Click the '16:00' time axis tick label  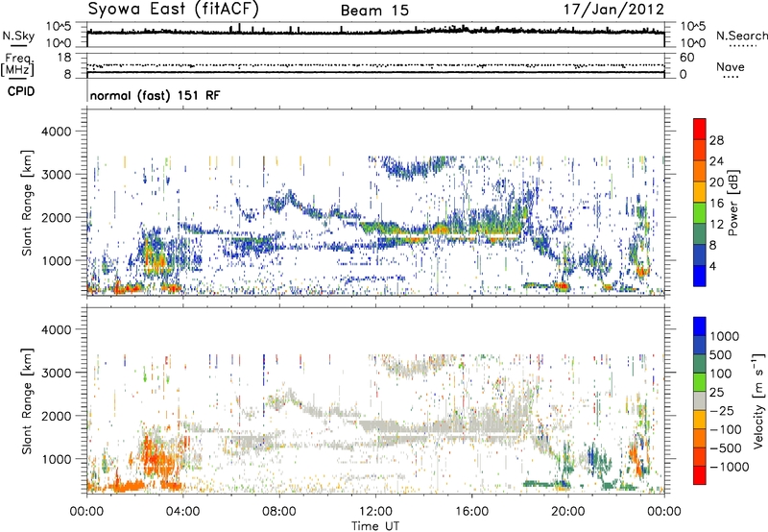[471, 512]
